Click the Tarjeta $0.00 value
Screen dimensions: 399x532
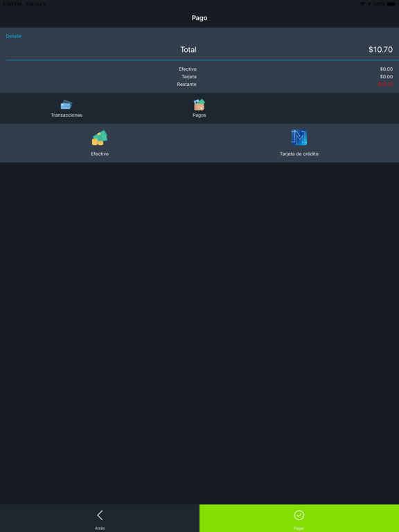click(387, 77)
